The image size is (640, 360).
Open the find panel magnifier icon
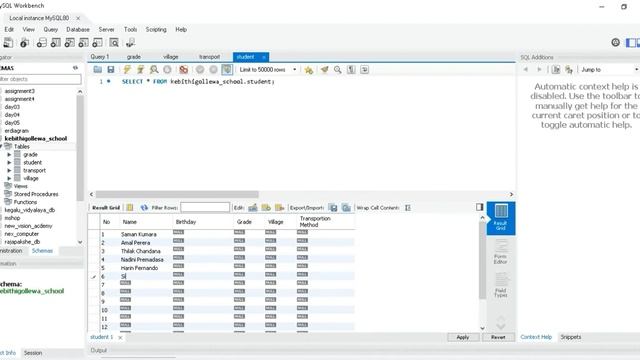pos(338,69)
